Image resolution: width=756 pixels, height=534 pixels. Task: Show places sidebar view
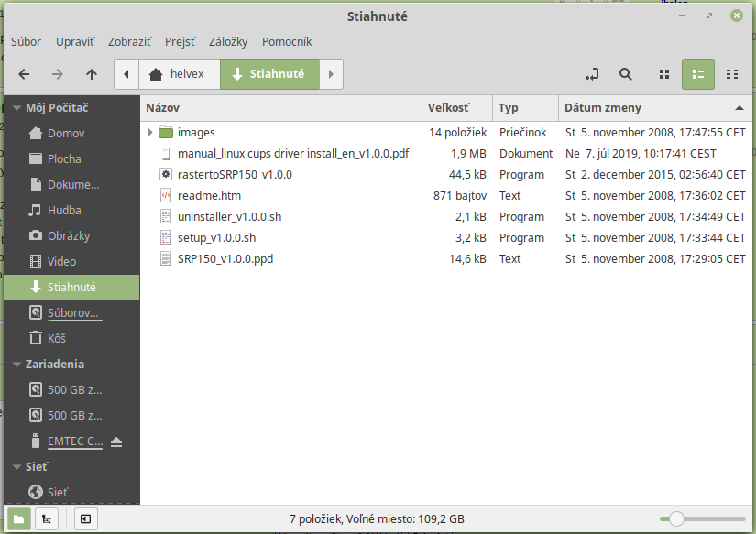tap(19, 519)
